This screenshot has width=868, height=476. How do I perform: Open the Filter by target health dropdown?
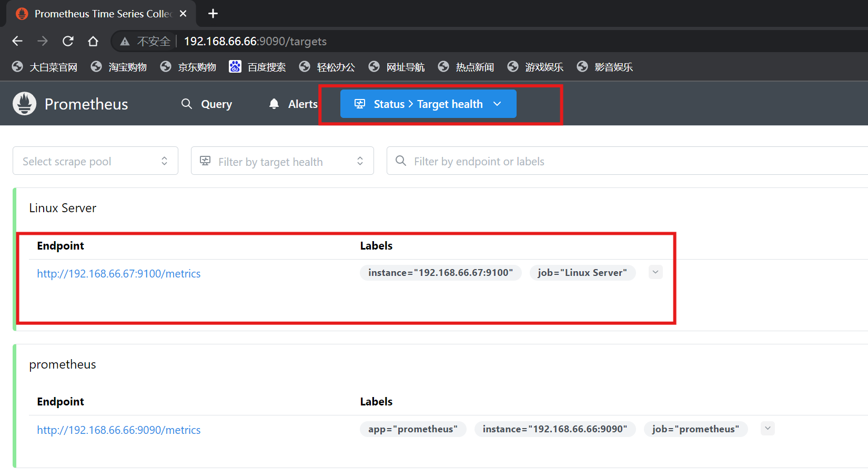(282, 161)
